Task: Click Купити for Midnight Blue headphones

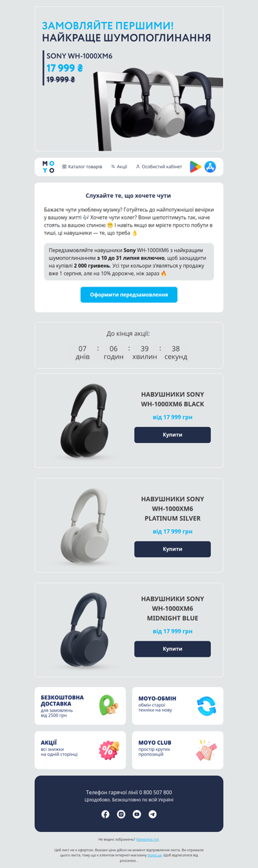Action: tap(172, 649)
